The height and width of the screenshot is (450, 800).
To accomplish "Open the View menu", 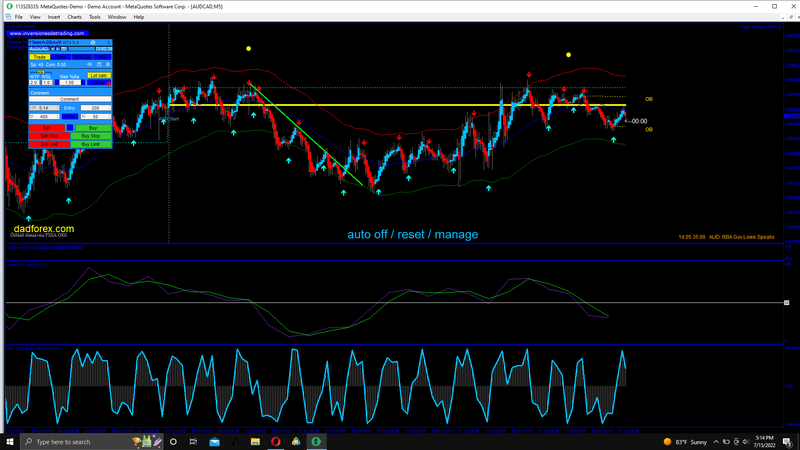I will [x=35, y=17].
